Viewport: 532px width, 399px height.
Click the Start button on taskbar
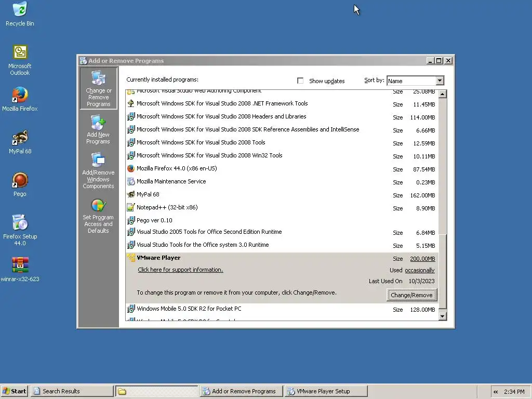coord(15,391)
